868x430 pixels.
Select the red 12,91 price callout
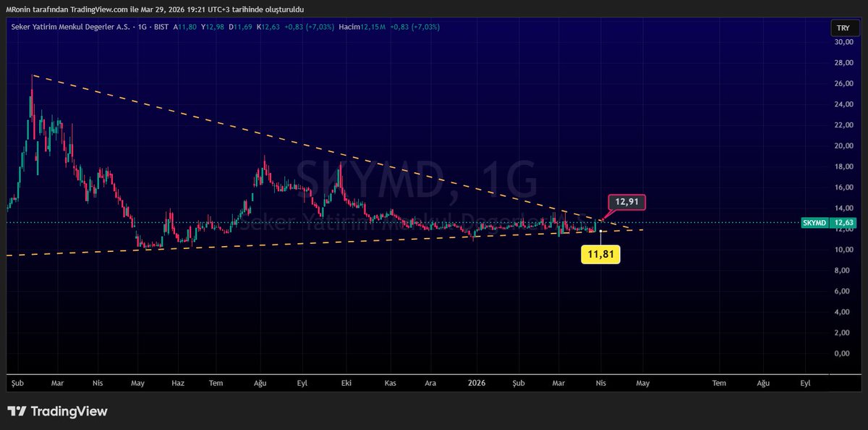pyautogui.click(x=626, y=202)
